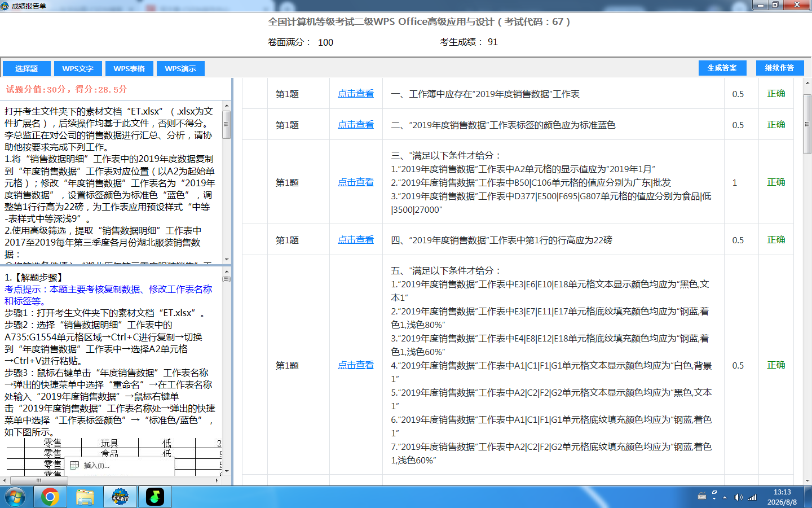Switch to the 选择题 tab

pos(27,68)
